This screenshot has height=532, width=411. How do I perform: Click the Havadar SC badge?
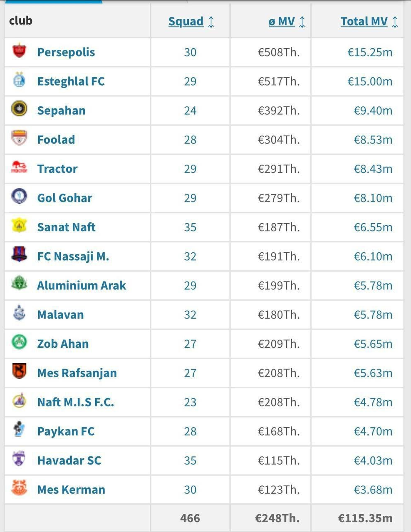[18, 460]
